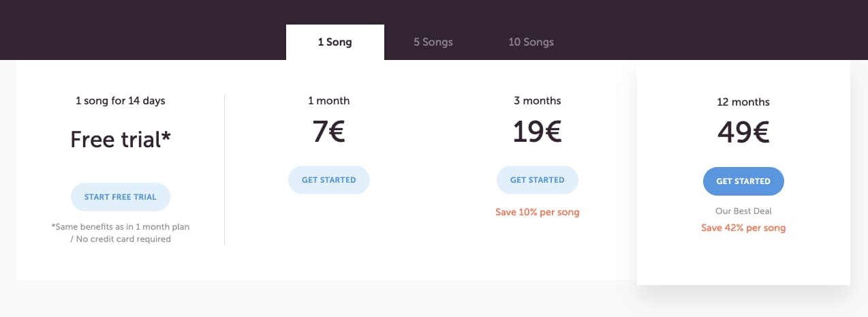Click the 12 months plan label
The width and height of the screenshot is (868, 317).
743,102
